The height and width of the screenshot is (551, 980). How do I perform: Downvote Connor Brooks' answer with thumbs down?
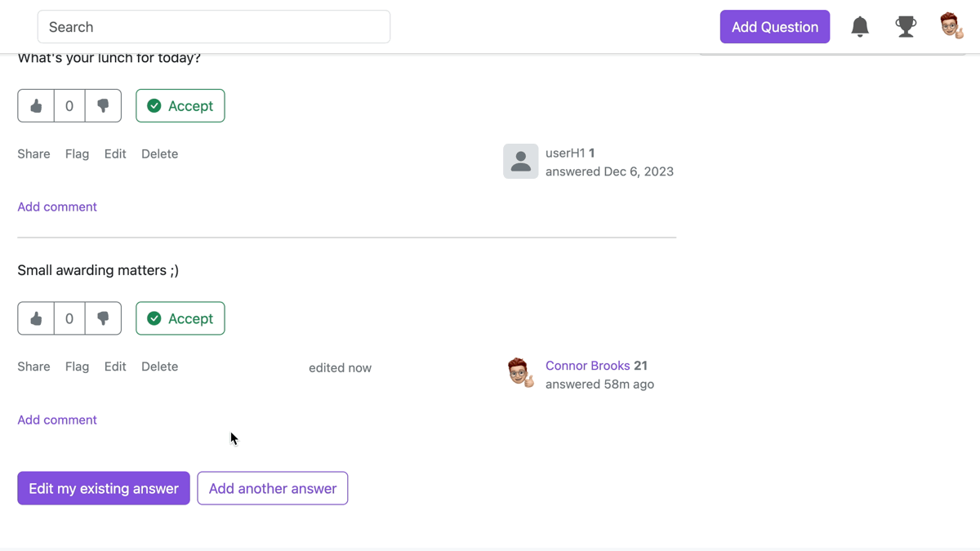click(x=103, y=319)
